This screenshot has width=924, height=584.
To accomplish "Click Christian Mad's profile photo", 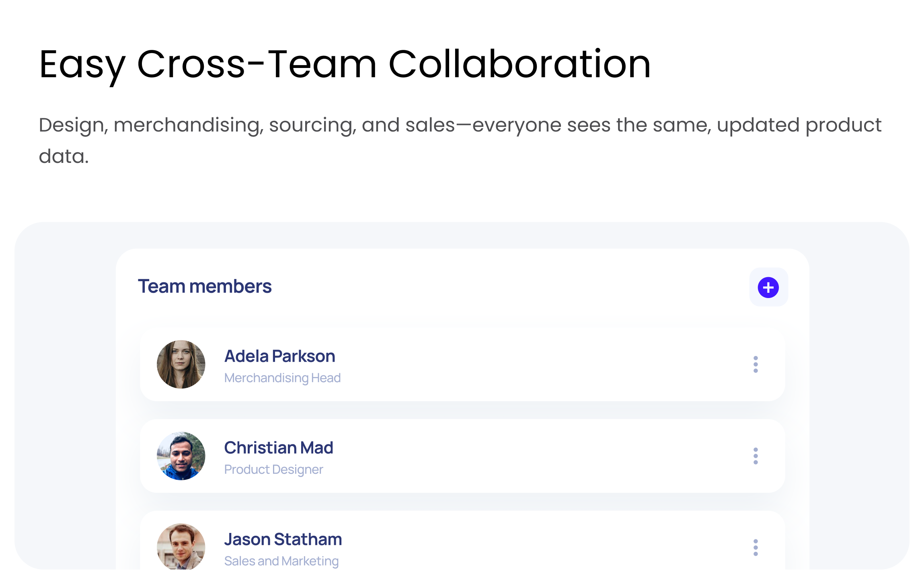I will coord(181,456).
